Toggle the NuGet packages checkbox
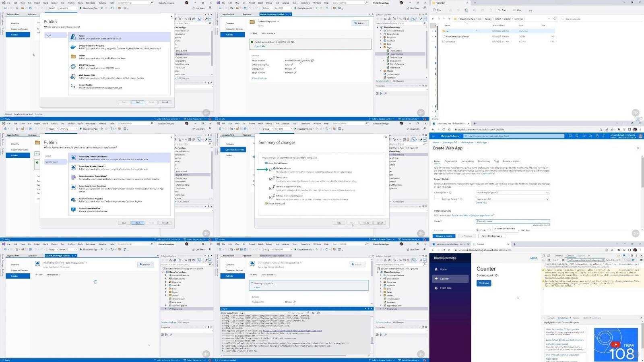Image resolution: width=644 pixels, height=362 pixels. pos(271,170)
